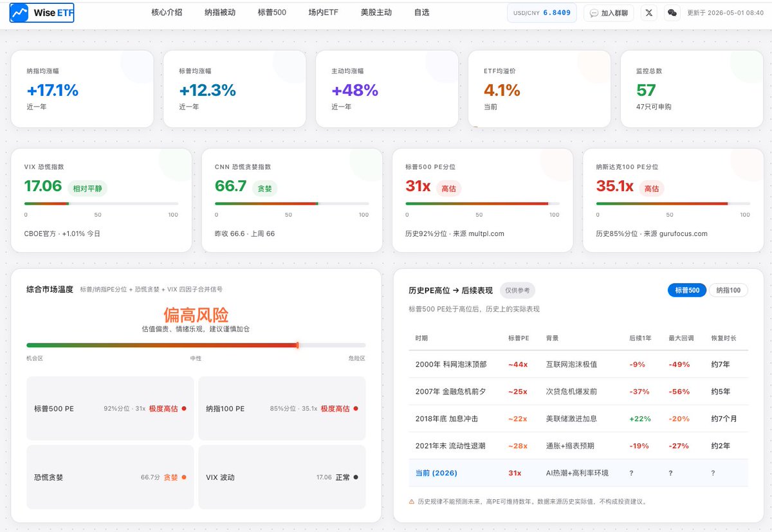Click the 纳指100 PE factor tile
This screenshot has height=532, width=772.
(282, 408)
